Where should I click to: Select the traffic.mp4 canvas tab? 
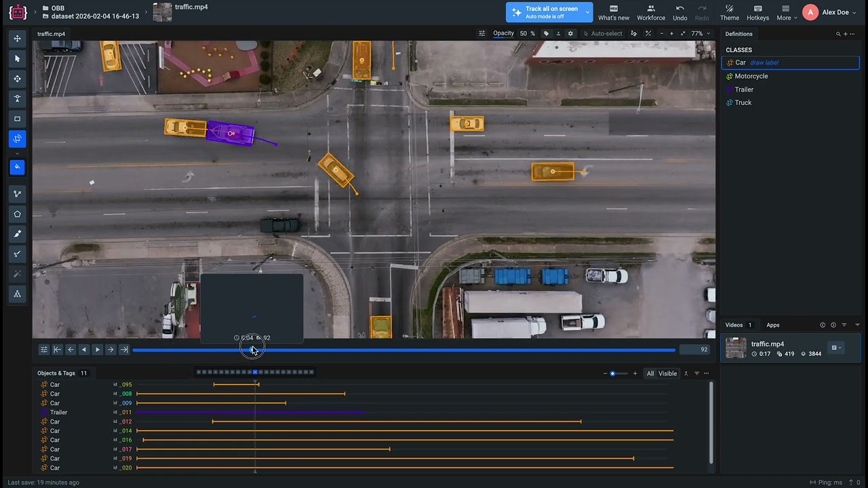tap(52, 34)
